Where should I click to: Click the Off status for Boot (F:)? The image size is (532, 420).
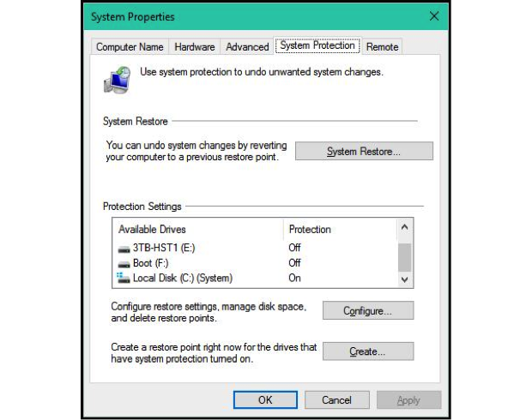point(294,263)
